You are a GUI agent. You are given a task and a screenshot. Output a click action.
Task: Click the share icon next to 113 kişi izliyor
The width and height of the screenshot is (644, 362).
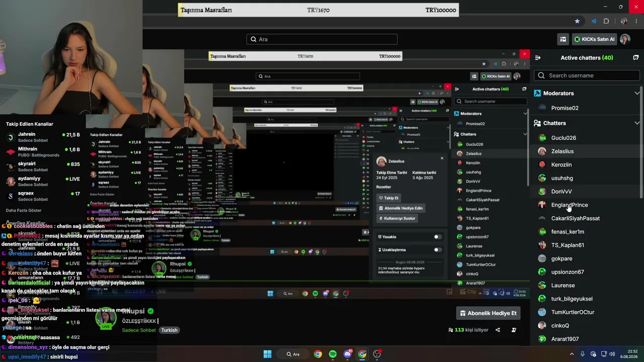point(498,330)
